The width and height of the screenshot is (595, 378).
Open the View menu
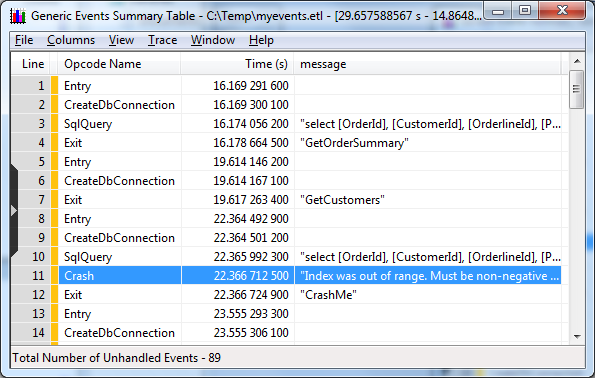point(121,40)
